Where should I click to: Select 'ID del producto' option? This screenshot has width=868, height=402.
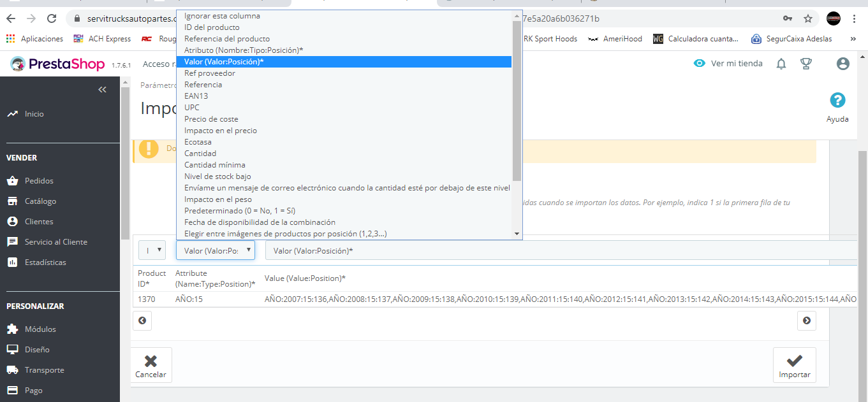pos(344,27)
